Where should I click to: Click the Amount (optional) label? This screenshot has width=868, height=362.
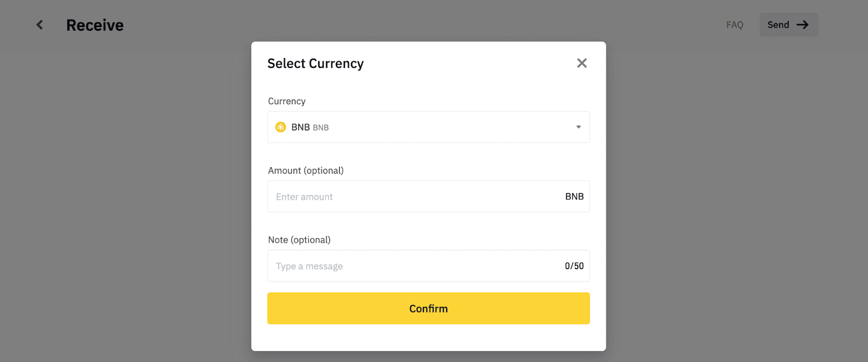pos(306,170)
